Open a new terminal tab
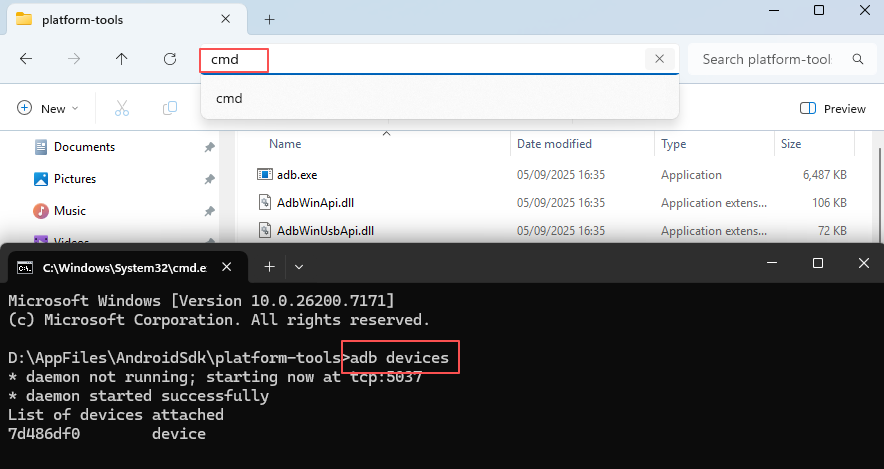This screenshot has width=884, height=469. click(x=268, y=266)
